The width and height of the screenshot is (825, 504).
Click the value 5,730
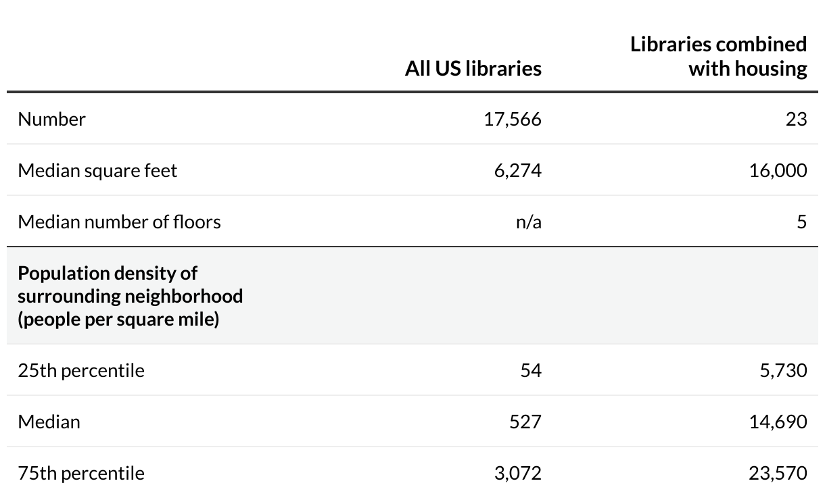(782, 370)
